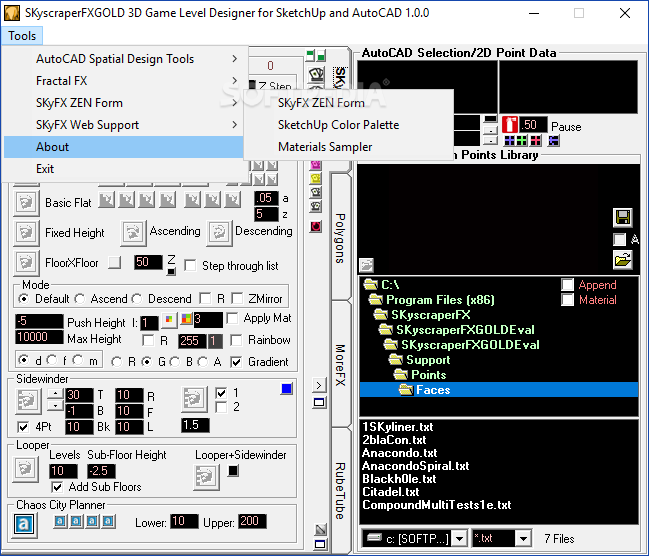Screen dimensions: 649x556
Task: Enable the Apply Mat checkbox
Action: tap(233, 318)
